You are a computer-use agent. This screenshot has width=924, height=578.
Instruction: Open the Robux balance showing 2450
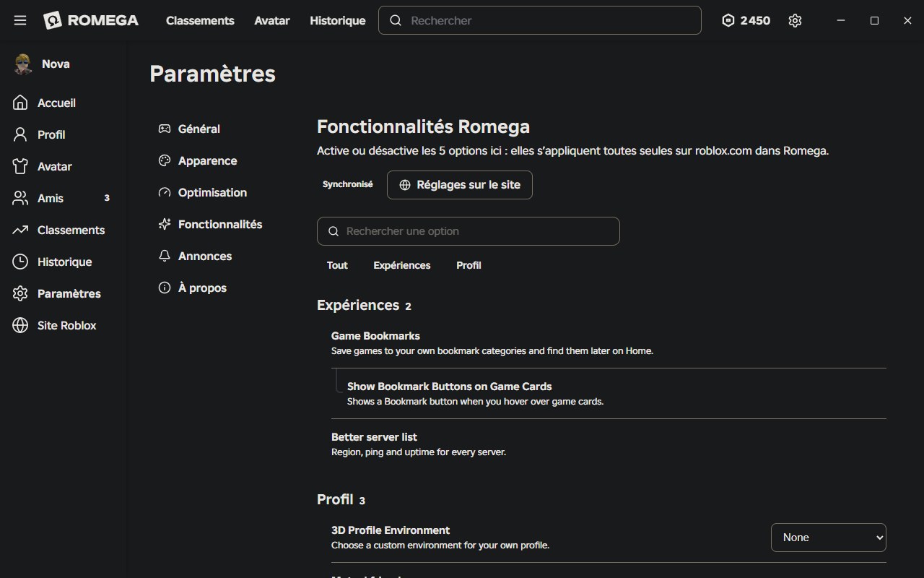click(x=746, y=20)
